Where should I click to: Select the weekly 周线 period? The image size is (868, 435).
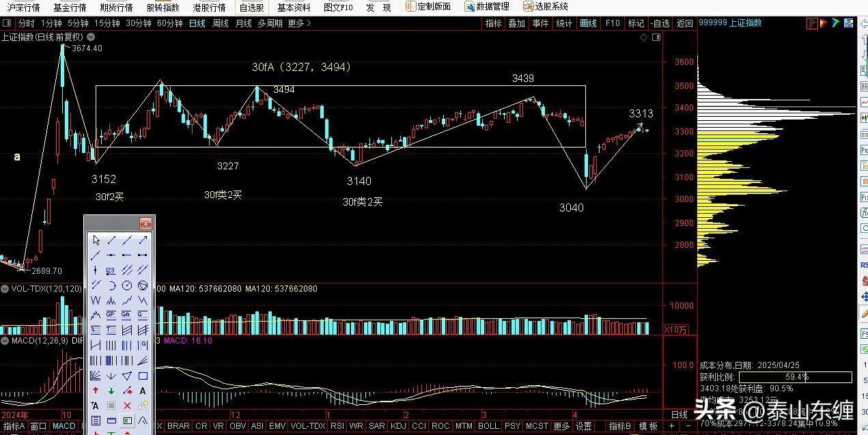point(221,23)
